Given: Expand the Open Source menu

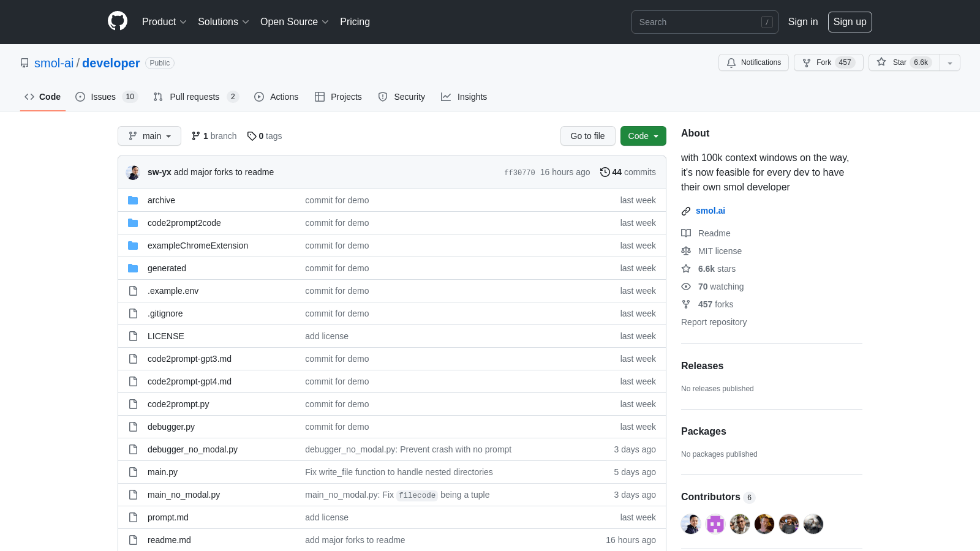Looking at the screenshot, I should pyautogui.click(x=295, y=22).
